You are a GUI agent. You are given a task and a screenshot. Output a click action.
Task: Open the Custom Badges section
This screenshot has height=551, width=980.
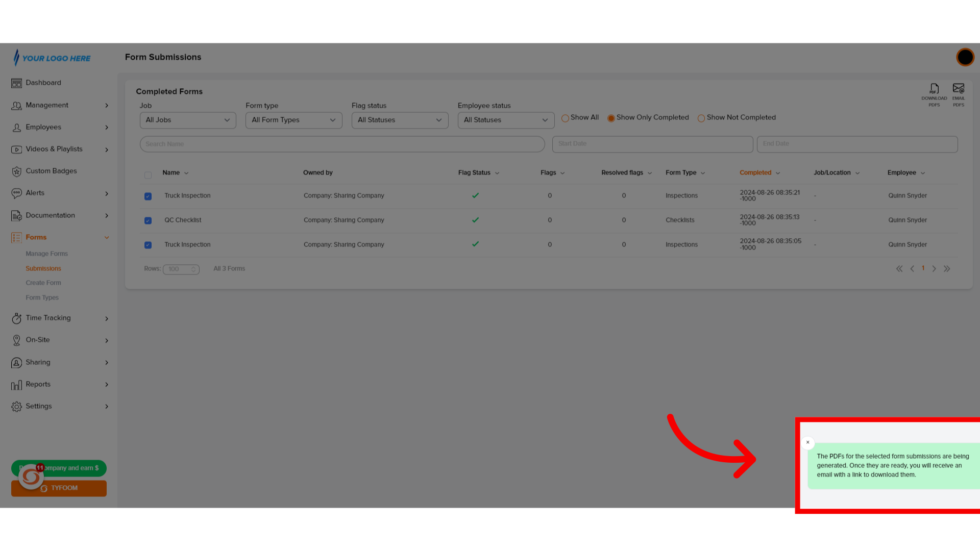(51, 171)
